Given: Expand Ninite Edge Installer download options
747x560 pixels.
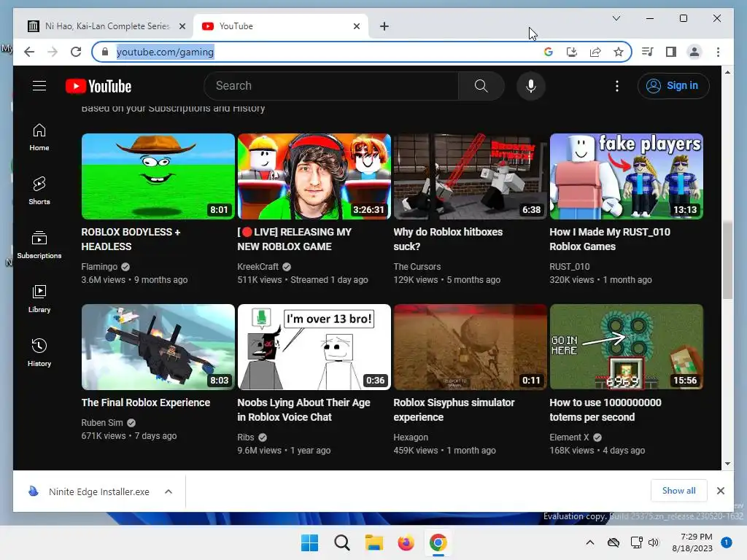Looking at the screenshot, I should pos(169,491).
